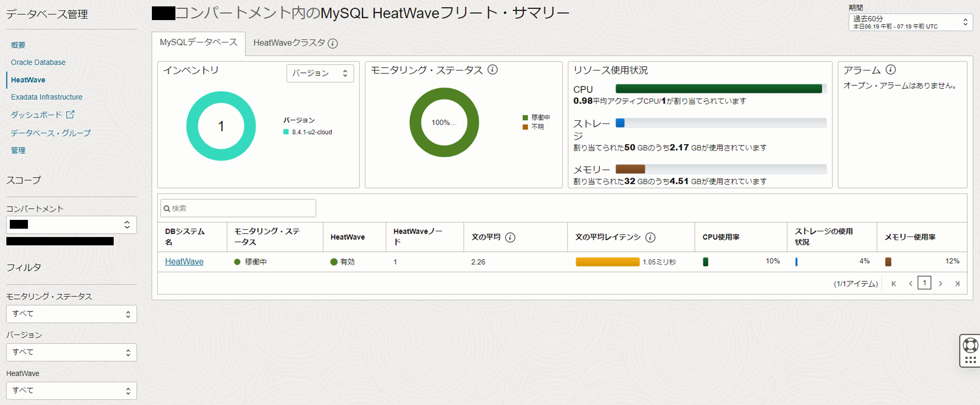Click the ストレージ usage bar
This screenshot has width=980, height=405.
pos(721,123)
